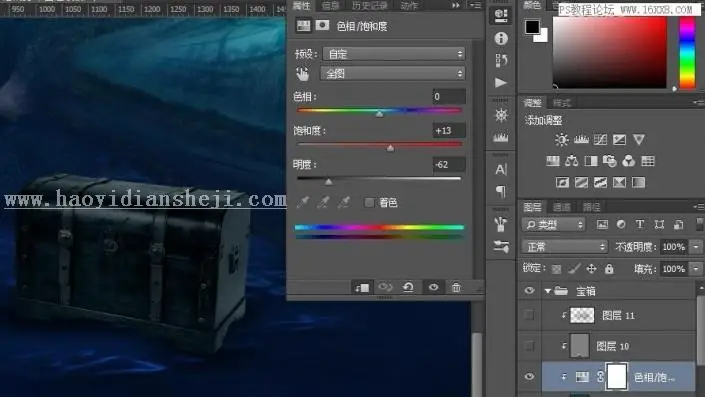Click the on-image adjustment hand tool

(303, 74)
